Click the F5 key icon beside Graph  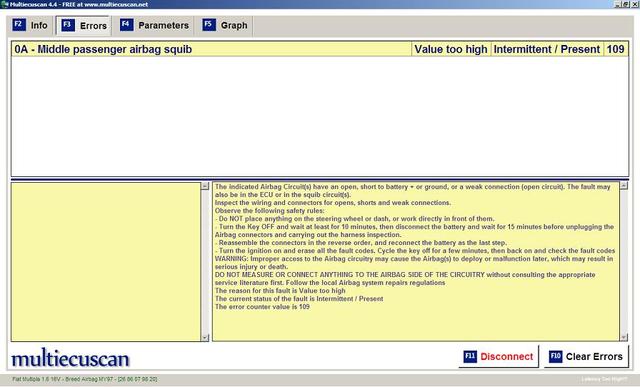pos(209,24)
